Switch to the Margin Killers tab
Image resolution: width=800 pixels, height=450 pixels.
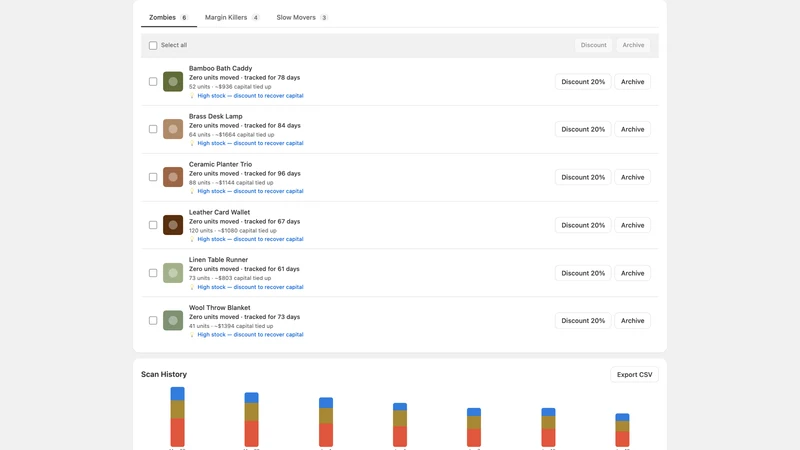click(232, 17)
